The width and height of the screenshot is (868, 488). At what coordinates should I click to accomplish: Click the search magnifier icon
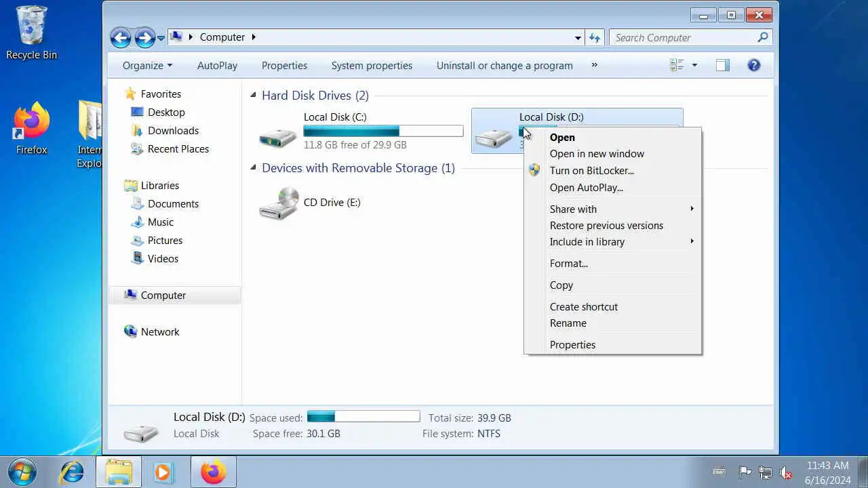[x=763, y=37]
